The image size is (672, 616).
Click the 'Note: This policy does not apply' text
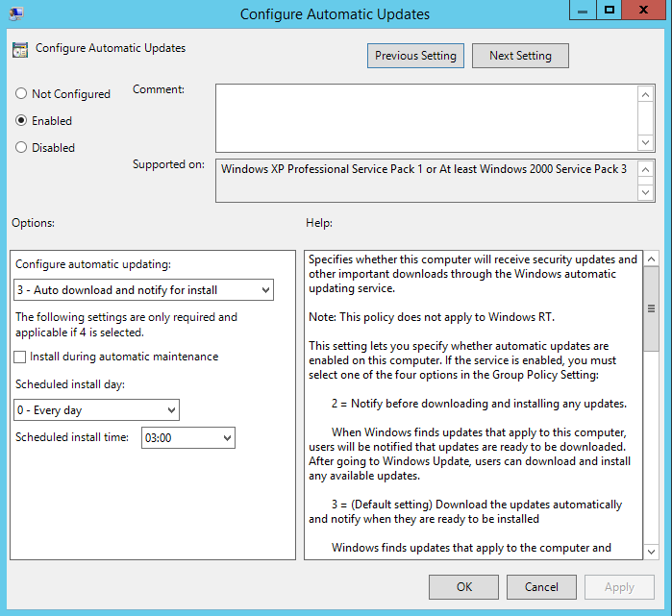click(x=432, y=317)
